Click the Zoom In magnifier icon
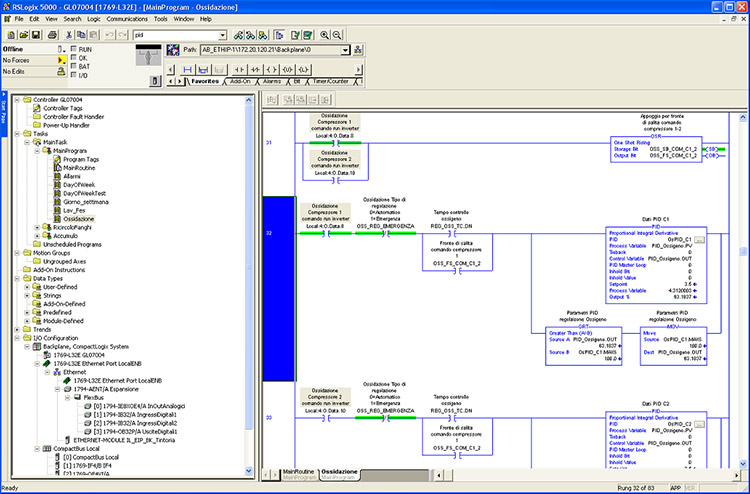This screenshot has width=750, height=494. [x=325, y=35]
